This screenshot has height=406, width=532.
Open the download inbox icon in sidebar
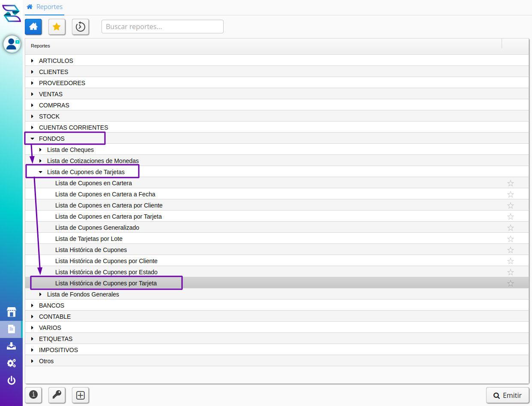pos(12,346)
